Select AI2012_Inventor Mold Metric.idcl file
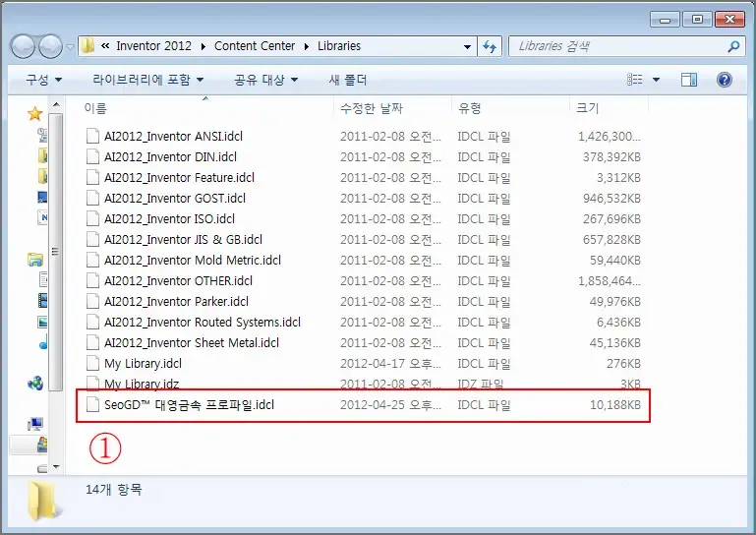The width and height of the screenshot is (756, 535). click(193, 261)
